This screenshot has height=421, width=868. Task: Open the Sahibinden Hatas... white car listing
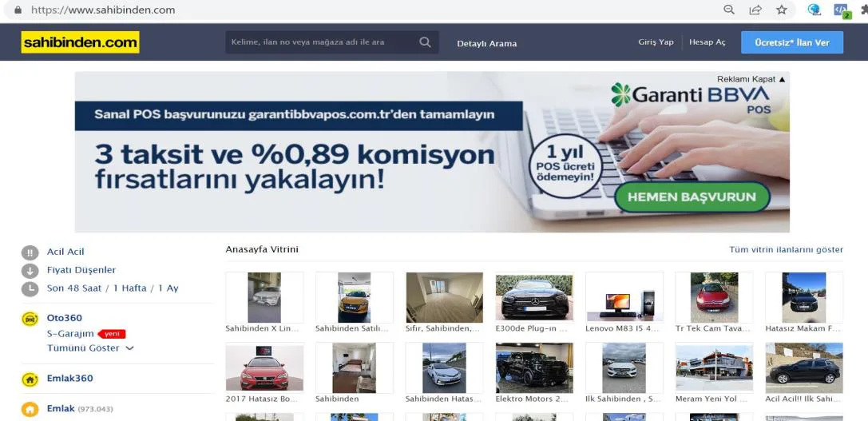pyautogui.click(x=444, y=367)
